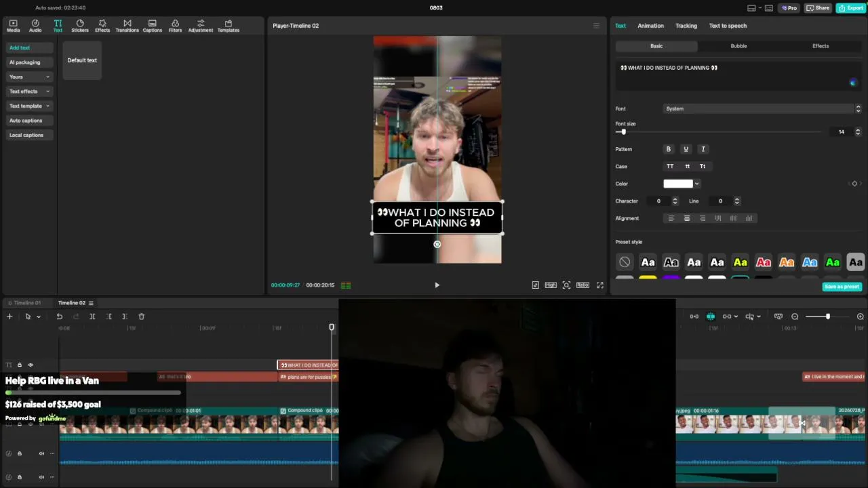
Task: Switch to the Tracking tab
Action: coord(686,26)
